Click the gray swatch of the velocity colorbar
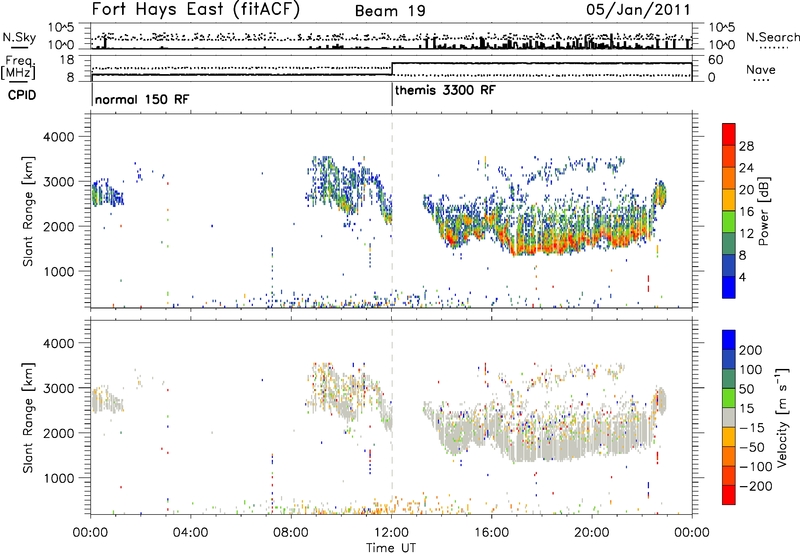Screen dimensions: 800x554 coord(729,417)
